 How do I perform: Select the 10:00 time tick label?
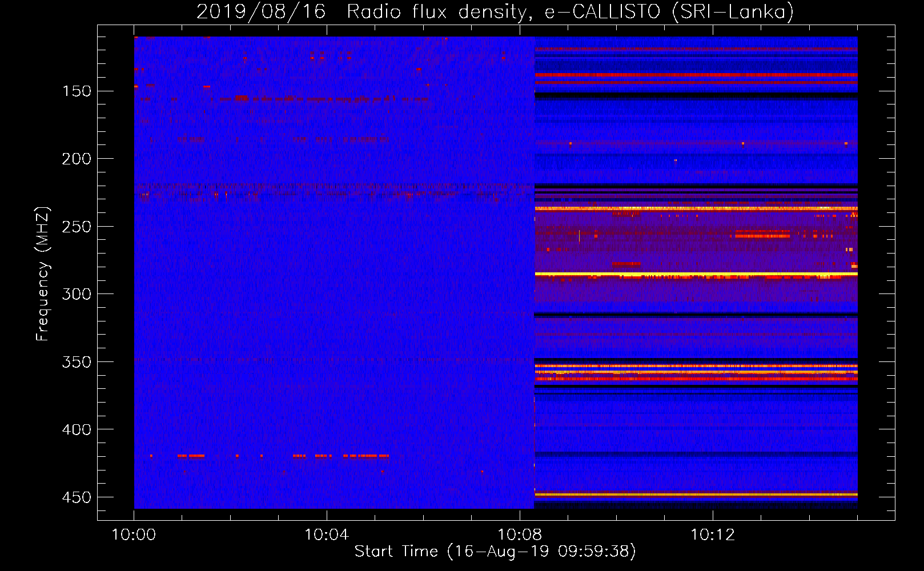point(134,535)
